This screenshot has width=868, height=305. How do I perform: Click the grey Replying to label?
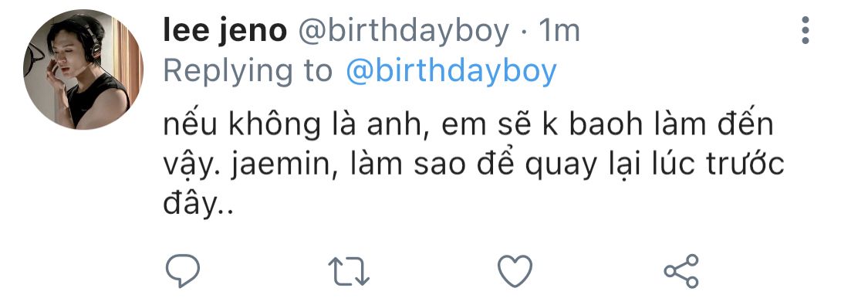pos(248,73)
